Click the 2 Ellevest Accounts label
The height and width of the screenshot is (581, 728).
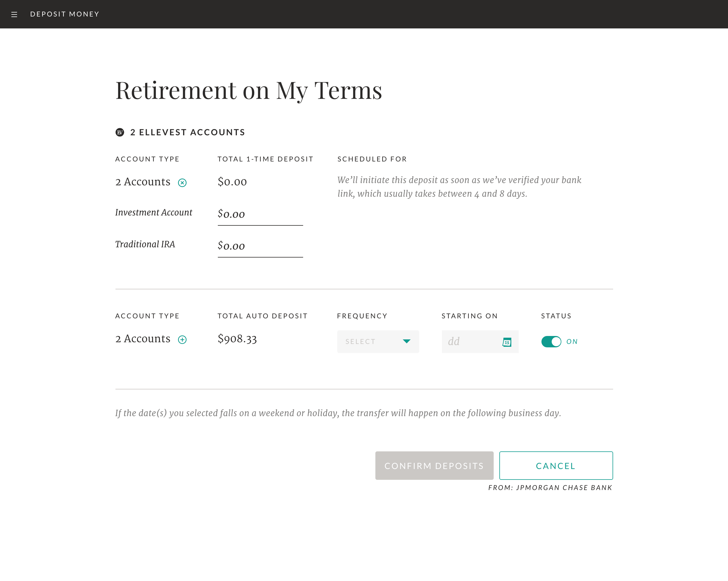coord(188,132)
